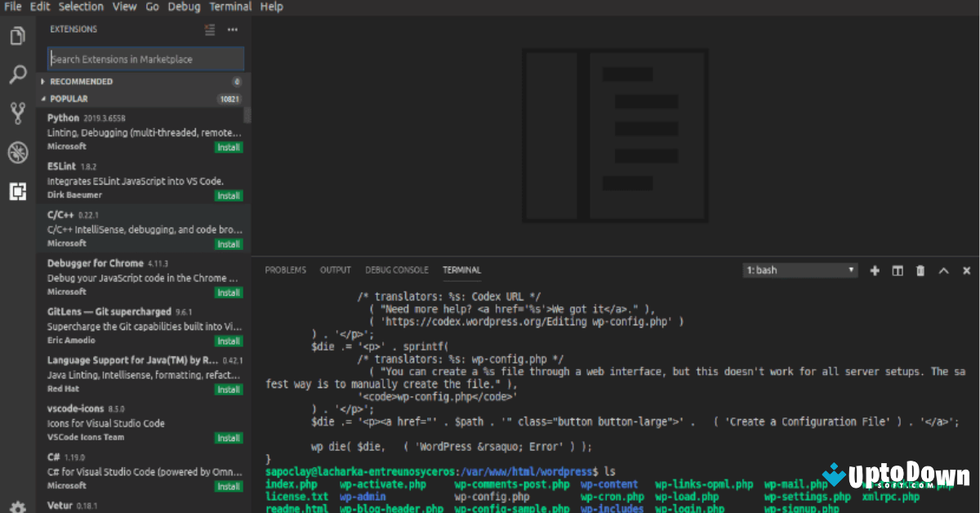Screen dimensions: 980x513
Task: Switch to the PROBLEMS tab
Action: pyautogui.click(x=285, y=270)
